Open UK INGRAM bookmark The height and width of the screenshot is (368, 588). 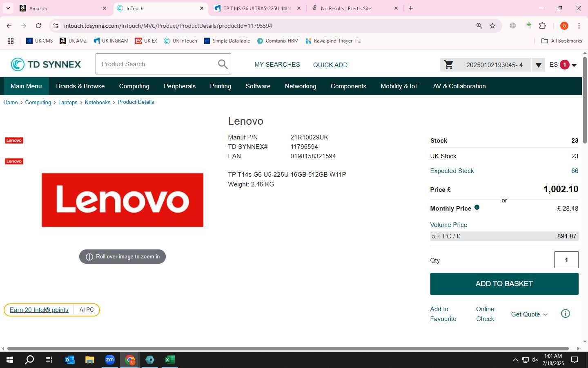(111, 41)
